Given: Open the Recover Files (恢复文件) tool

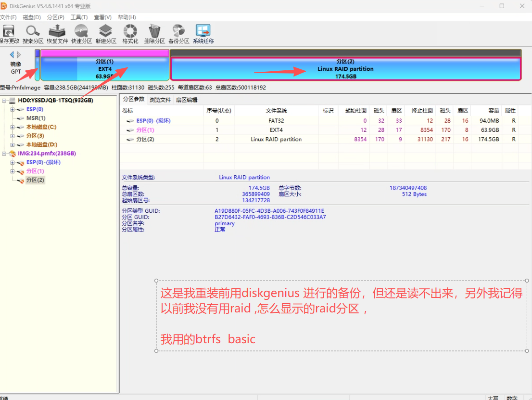Looking at the screenshot, I should [57, 31].
